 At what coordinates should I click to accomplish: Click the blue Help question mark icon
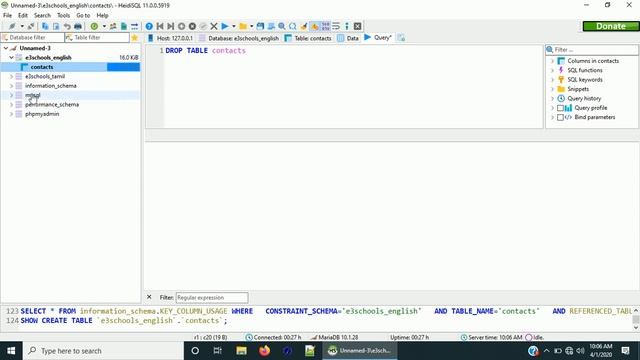coord(149,26)
